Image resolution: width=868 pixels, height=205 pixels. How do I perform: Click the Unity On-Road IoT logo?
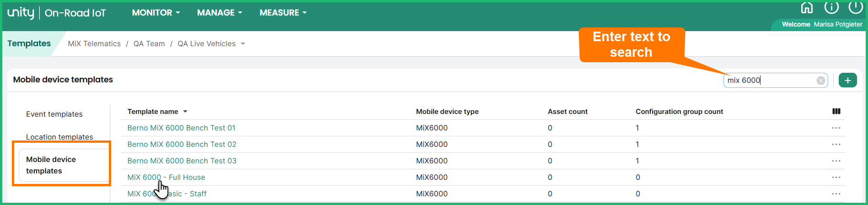click(56, 13)
